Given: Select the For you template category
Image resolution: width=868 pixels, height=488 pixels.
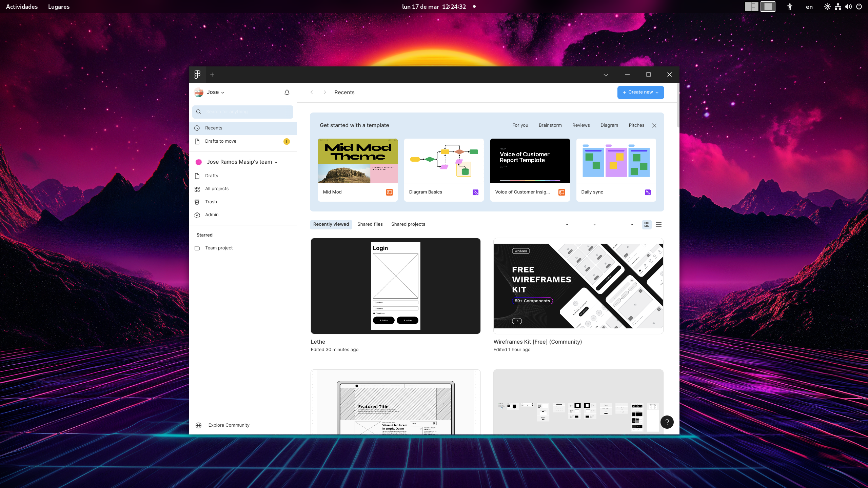Looking at the screenshot, I should tap(520, 125).
